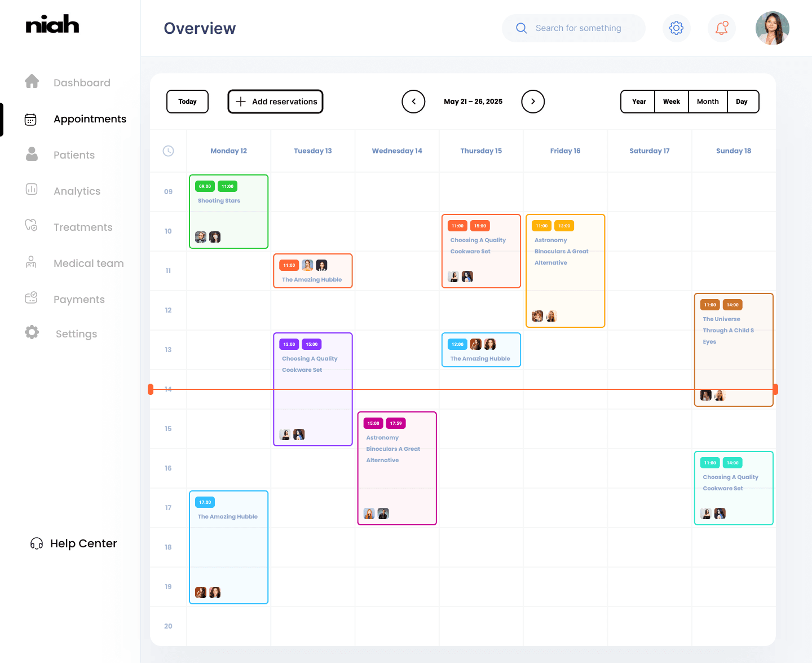Switch calendar to Week view
This screenshot has width=812, height=663.
pos(672,102)
